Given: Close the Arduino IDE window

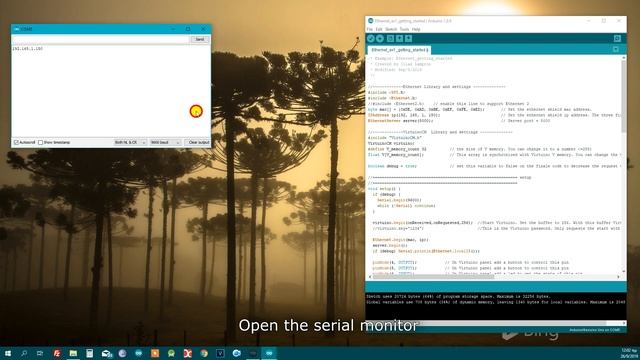Looking at the screenshot, I should point(619,20).
